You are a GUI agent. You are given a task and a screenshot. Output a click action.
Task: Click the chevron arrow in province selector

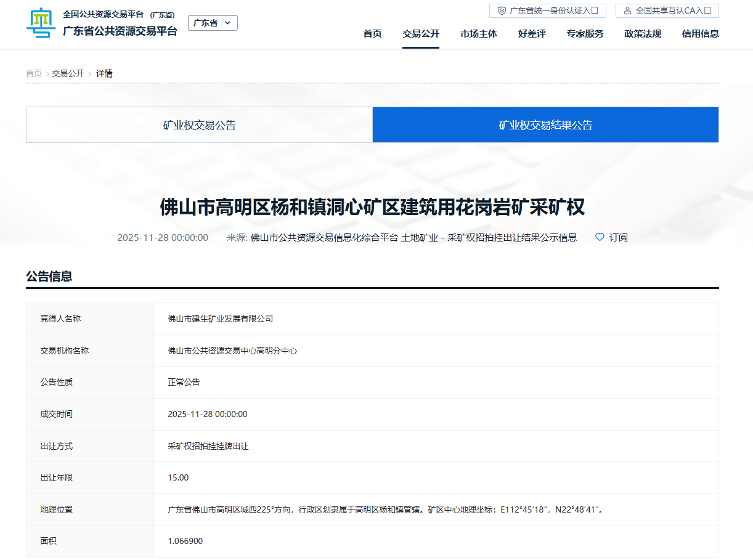tap(228, 23)
